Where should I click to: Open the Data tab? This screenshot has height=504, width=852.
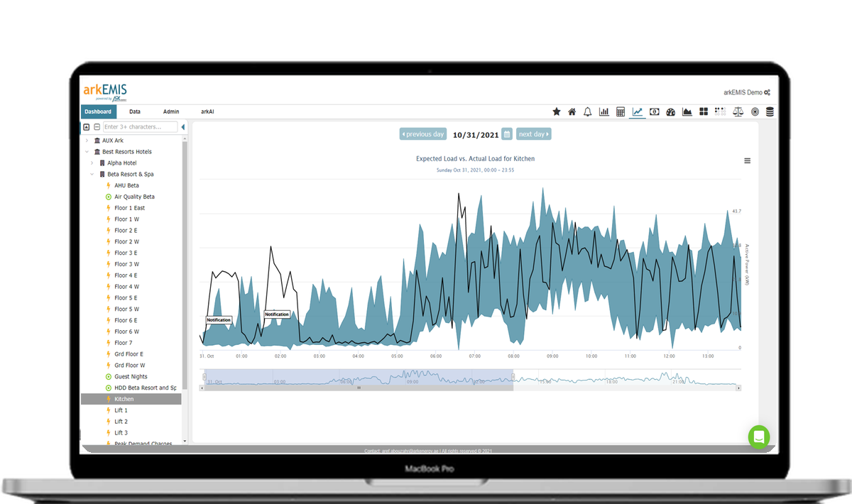(x=135, y=111)
